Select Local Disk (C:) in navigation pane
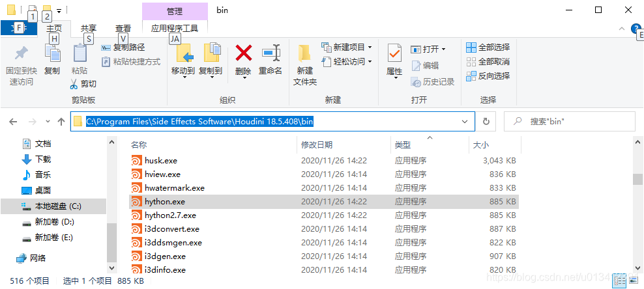Image resolution: width=644 pixels, height=289 pixels. [x=53, y=206]
